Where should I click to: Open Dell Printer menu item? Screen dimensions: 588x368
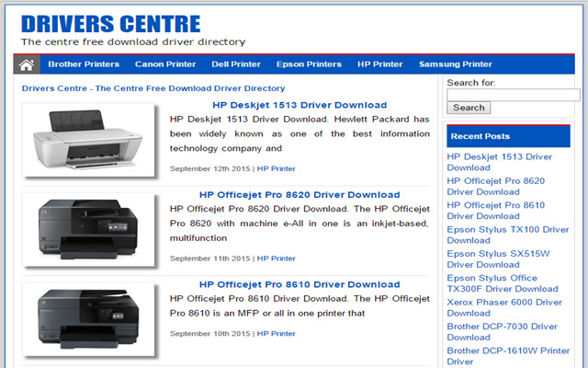pyautogui.click(x=236, y=64)
